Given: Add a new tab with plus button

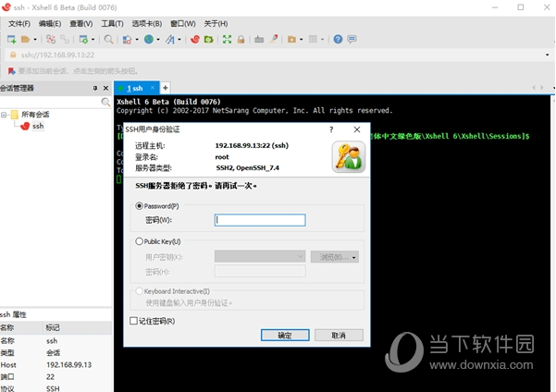Looking at the screenshot, I should [x=165, y=88].
